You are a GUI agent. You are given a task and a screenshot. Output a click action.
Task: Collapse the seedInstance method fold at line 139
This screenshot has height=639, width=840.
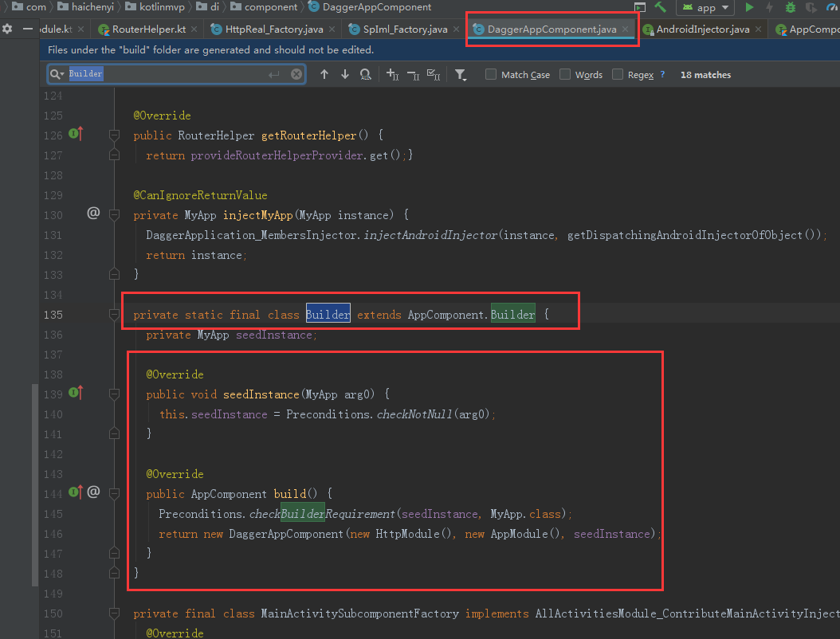(x=114, y=394)
